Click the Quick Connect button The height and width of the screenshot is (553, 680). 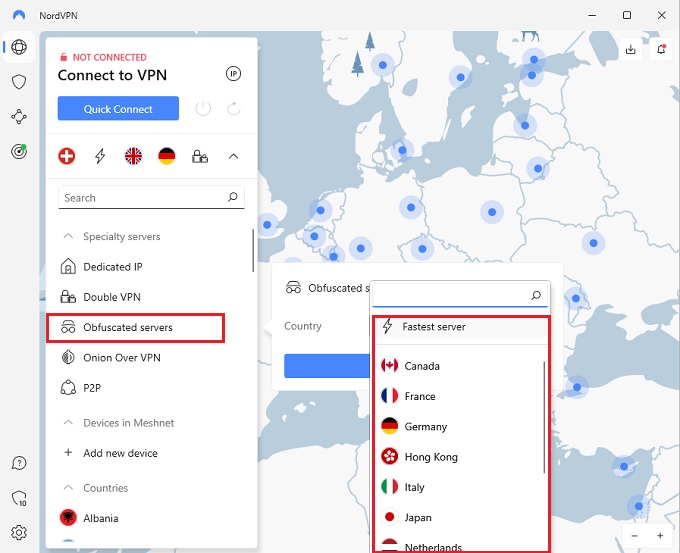coord(118,108)
